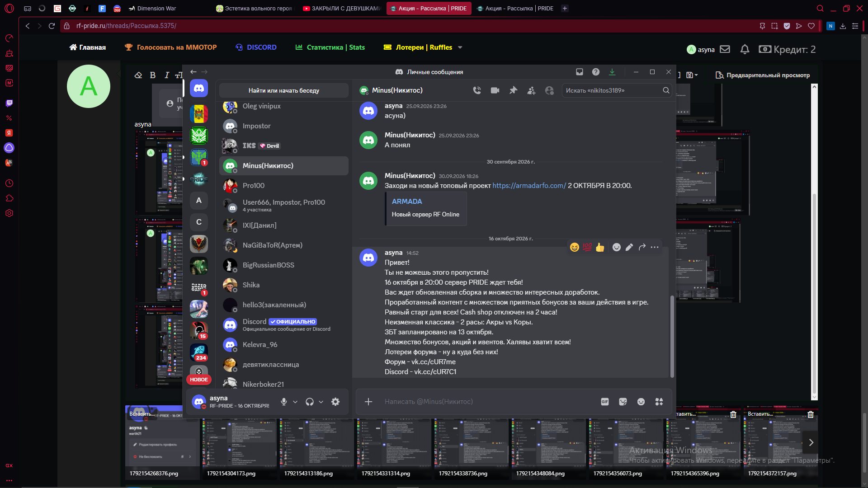Open the sticker picker

click(x=623, y=402)
